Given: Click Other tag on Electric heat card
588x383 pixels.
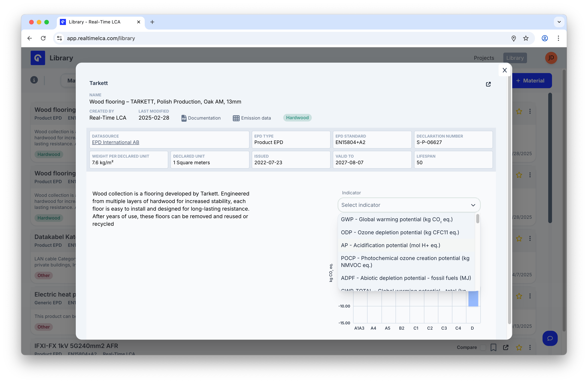Looking at the screenshot, I should tap(44, 327).
